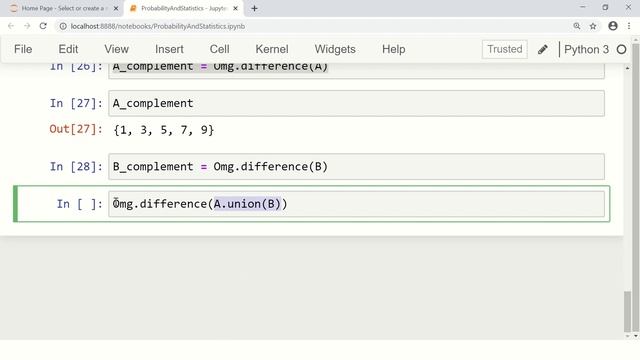
Task: Click the page scrollbar down arrow
Action: (x=636, y=336)
